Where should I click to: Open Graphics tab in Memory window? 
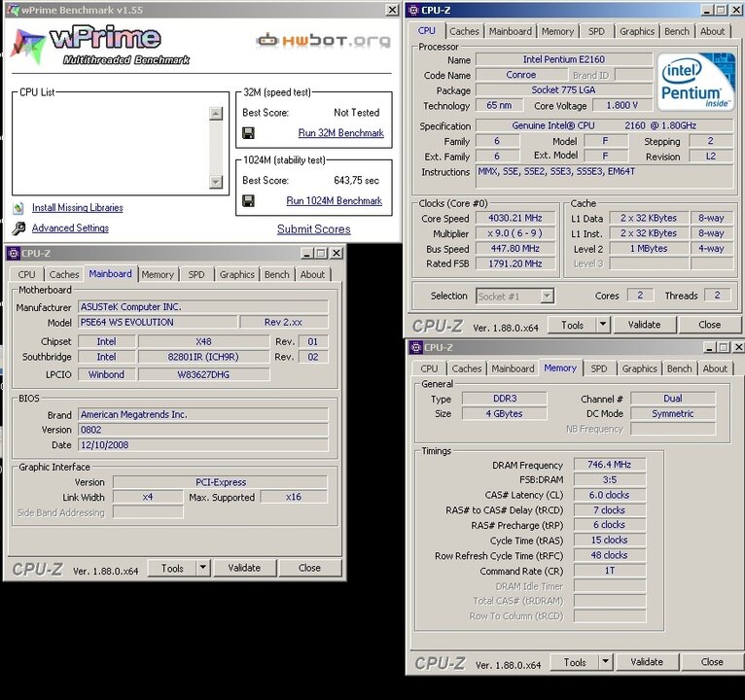tap(639, 368)
